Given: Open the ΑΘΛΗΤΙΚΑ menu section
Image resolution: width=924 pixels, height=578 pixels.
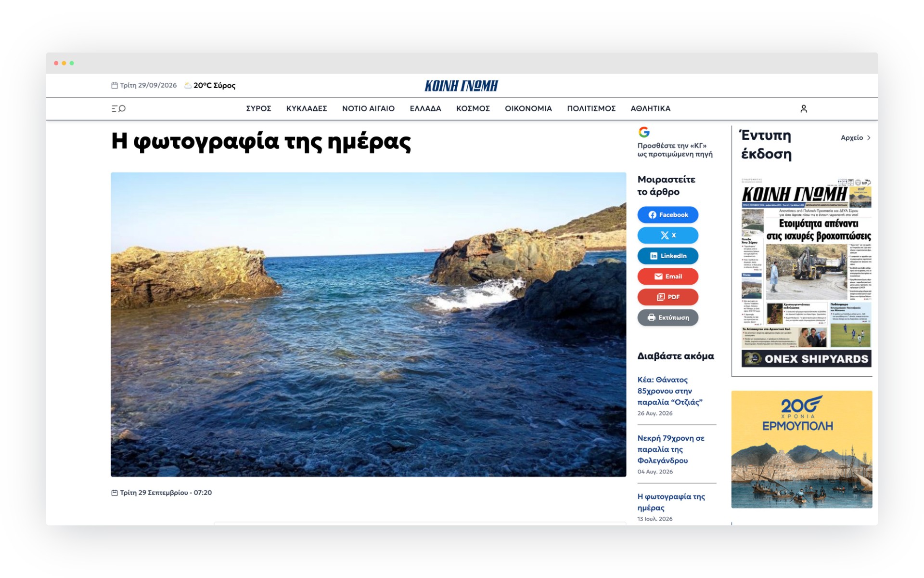Looking at the screenshot, I should [650, 109].
